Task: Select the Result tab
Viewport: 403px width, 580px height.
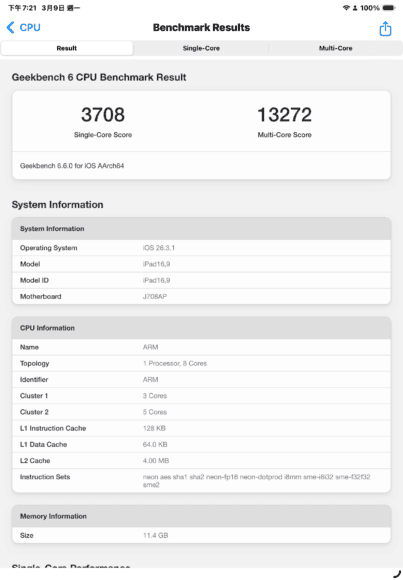Action: (x=67, y=48)
